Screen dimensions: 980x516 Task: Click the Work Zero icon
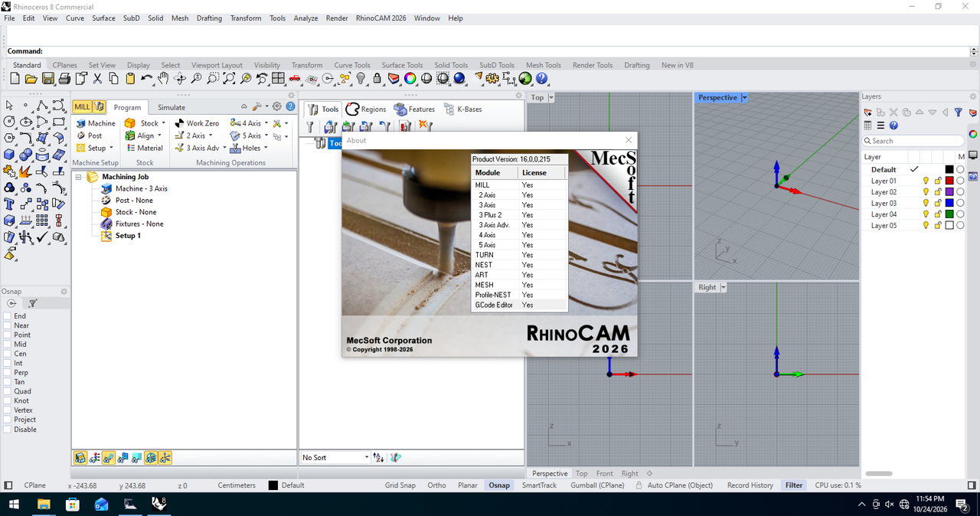[179, 123]
